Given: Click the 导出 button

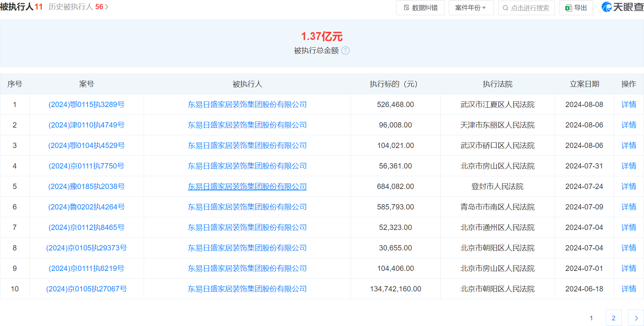Looking at the screenshot, I should tap(576, 8).
